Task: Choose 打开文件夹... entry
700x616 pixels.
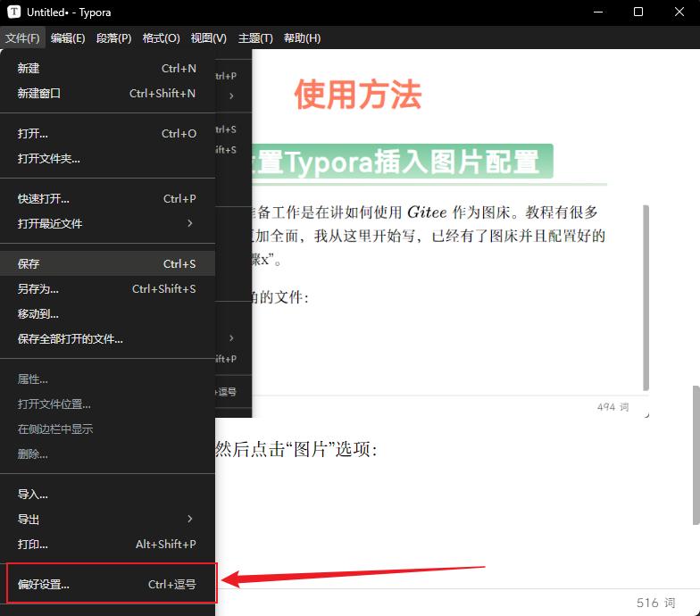Action: [107, 159]
